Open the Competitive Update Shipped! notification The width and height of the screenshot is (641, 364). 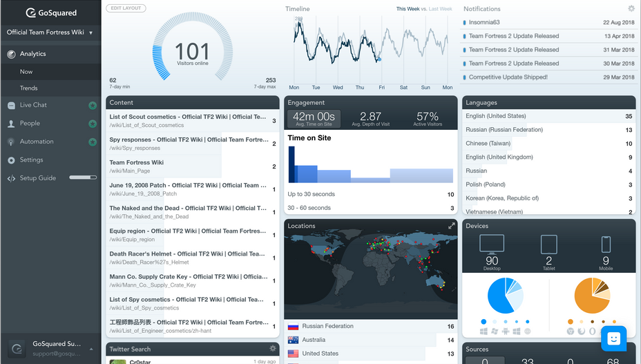[548, 77]
